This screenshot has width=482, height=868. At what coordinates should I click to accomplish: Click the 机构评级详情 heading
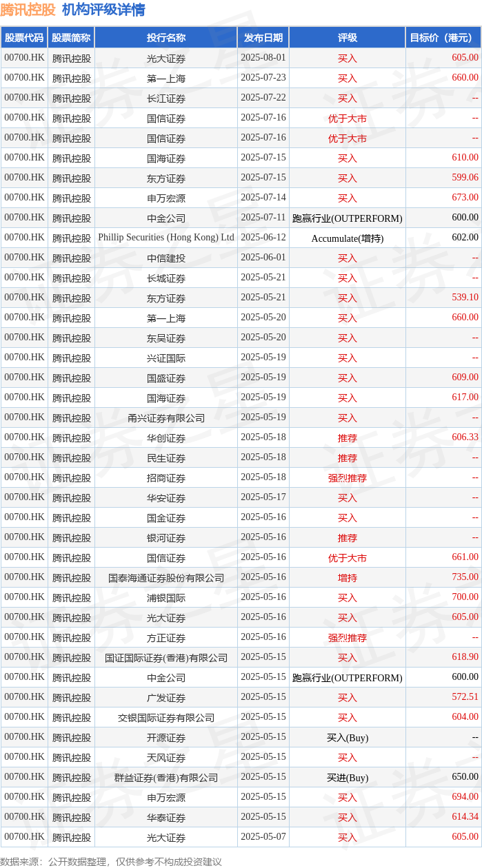click(x=103, y=10)
